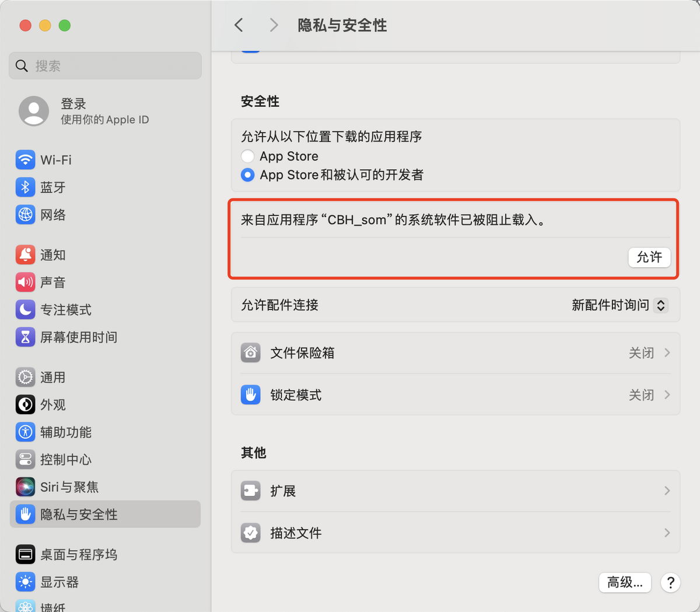Open the 通用 gear icon

(x=25, y=377)
